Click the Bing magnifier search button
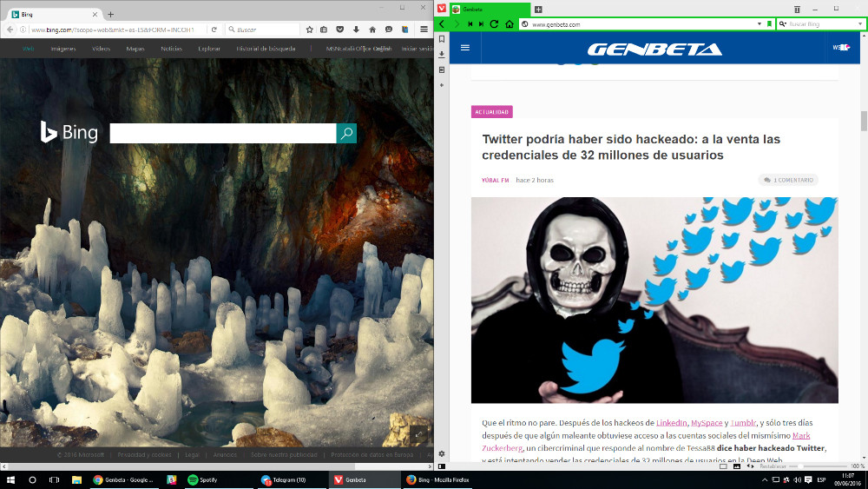The width and height of the screenshot is (868, 489). (346, 133)
